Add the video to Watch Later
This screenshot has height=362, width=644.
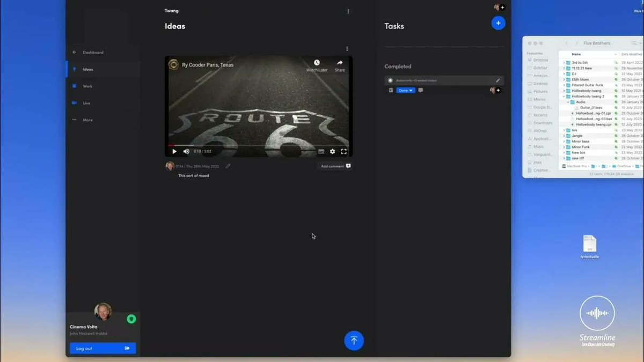point(317,65)
